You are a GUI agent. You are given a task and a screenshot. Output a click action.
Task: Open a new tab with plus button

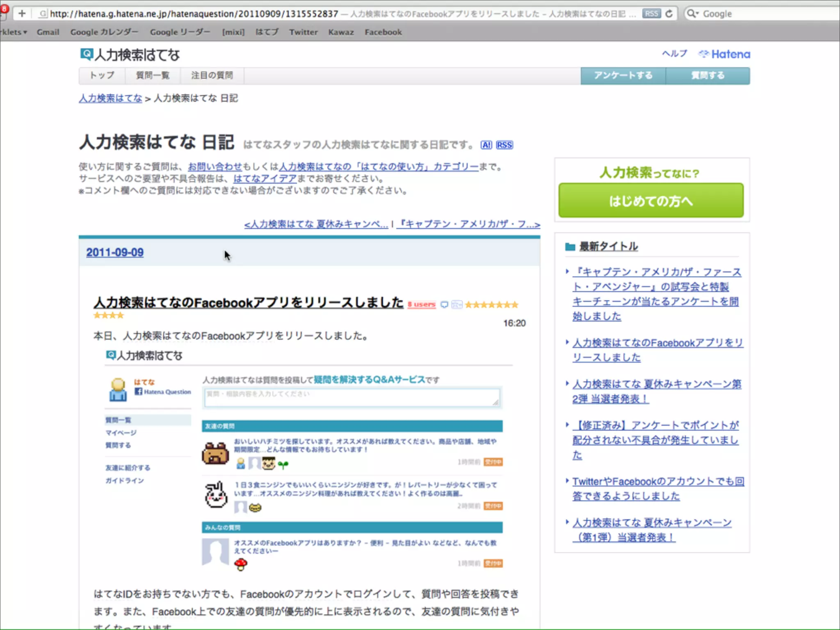tap(22, 14)
